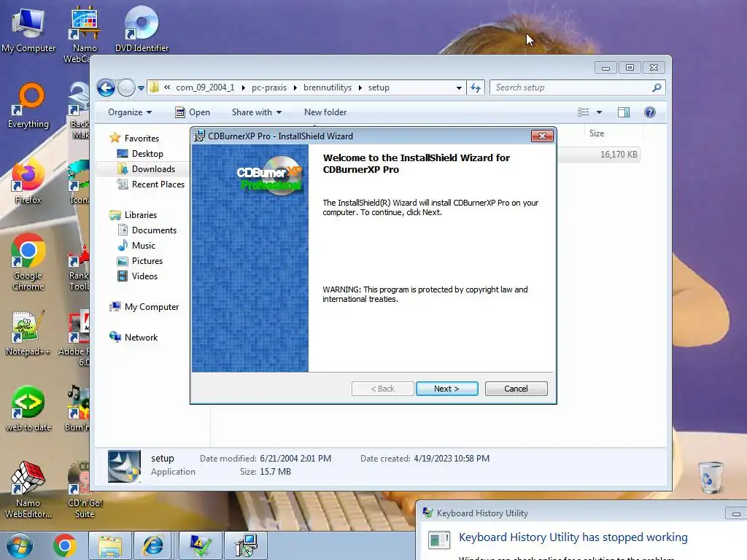Cancel the CDBurnerXP Pro installation
747x560 pixels.
(x=516, y=389)
